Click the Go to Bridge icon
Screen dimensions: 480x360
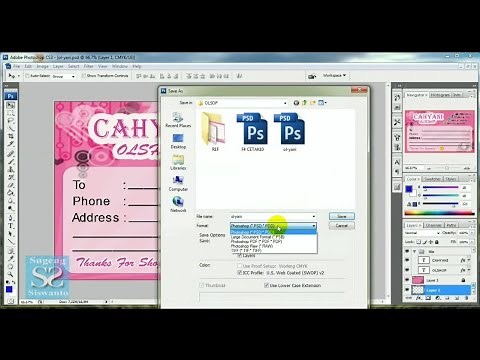point(312,76)
